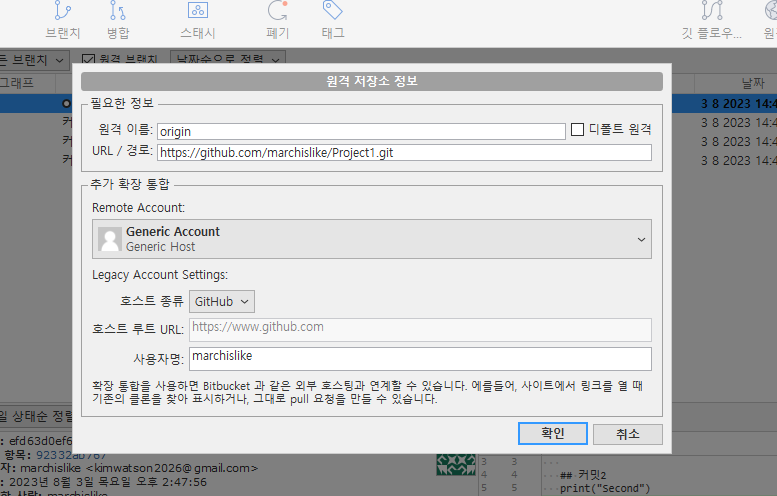Click the print("Second") diff line
The height and width of the screenshot is (496, 777).
[605, 488]
